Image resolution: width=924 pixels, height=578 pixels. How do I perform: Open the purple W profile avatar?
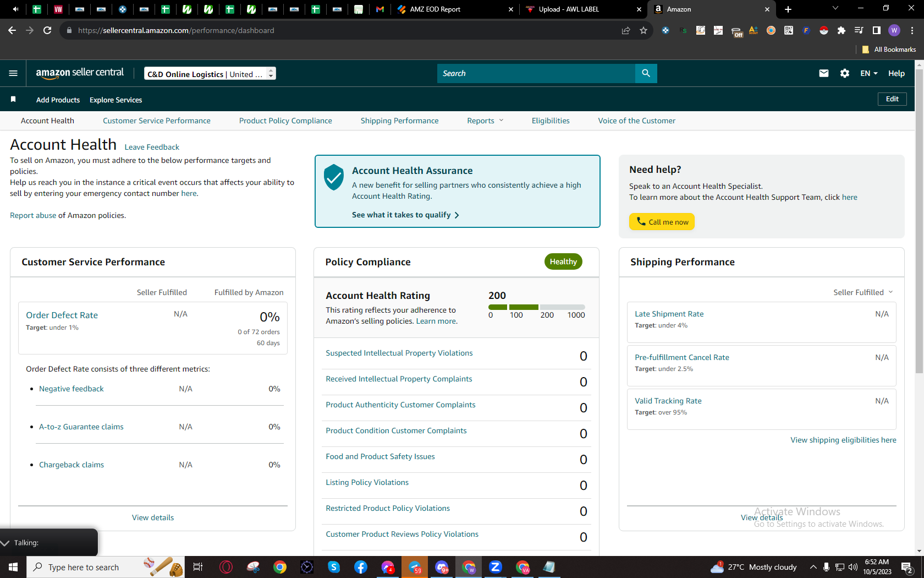click(x=894, y=30)
